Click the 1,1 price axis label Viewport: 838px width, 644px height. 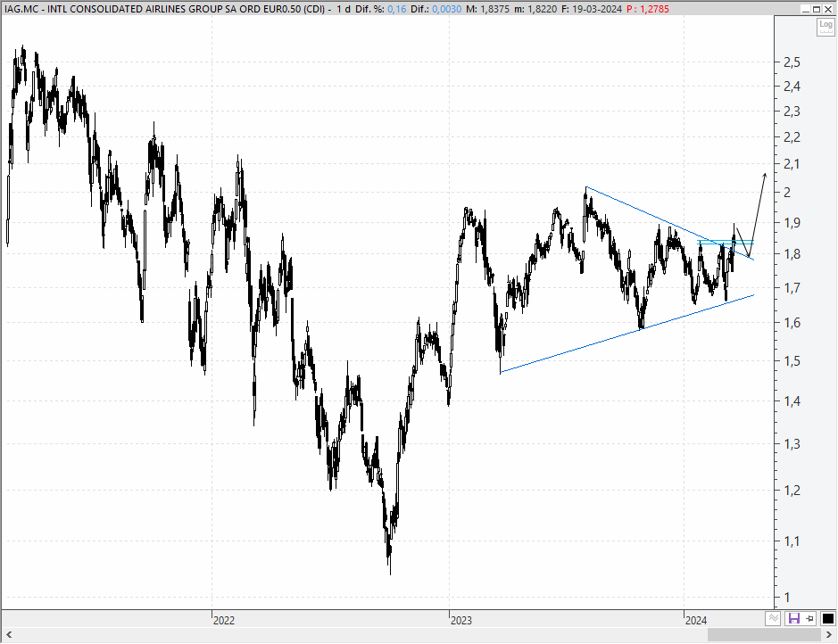pyautogui.click(x=792, y=541)
